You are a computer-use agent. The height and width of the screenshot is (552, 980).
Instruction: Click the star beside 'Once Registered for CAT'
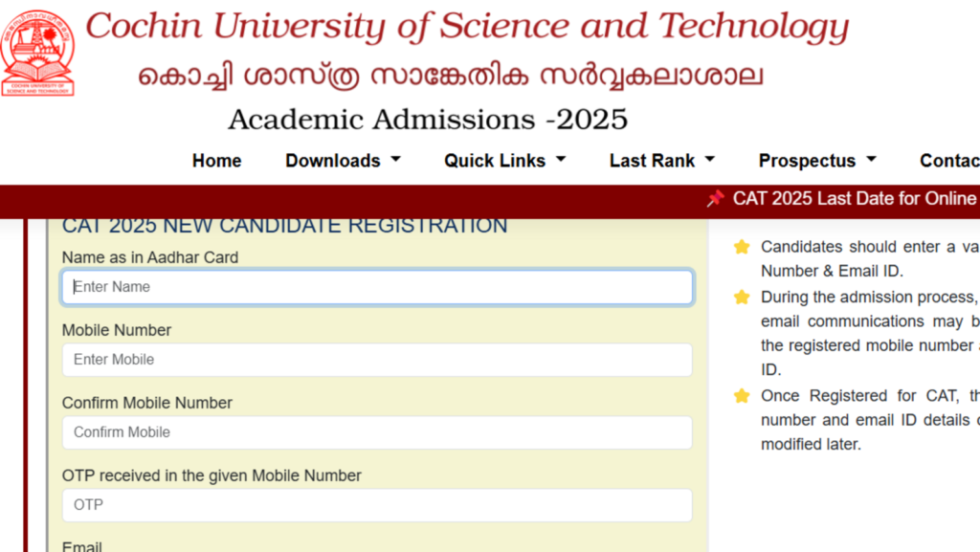pos(742,396)
